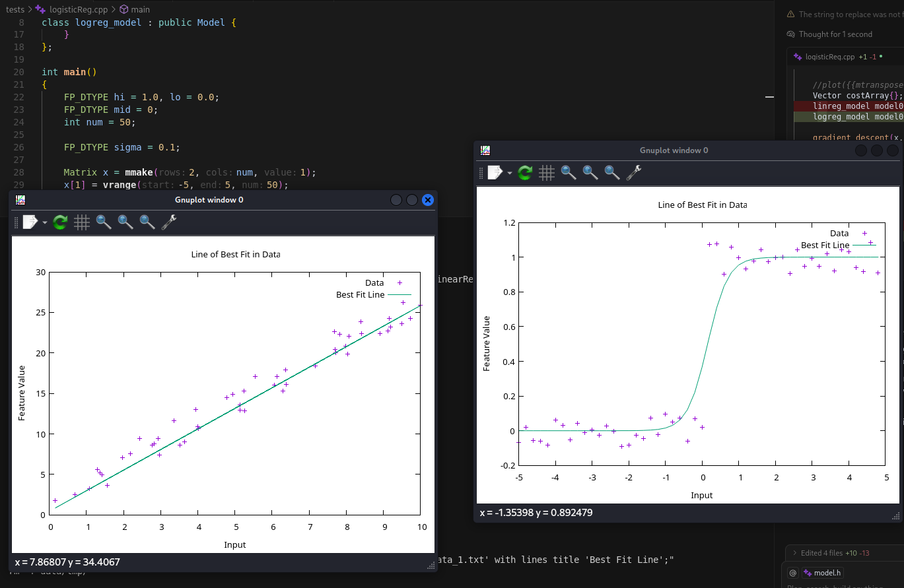Click toolbar grip handle in left Gnuplot window
This screenshot has height=588, width=904.
coord(17,223)
